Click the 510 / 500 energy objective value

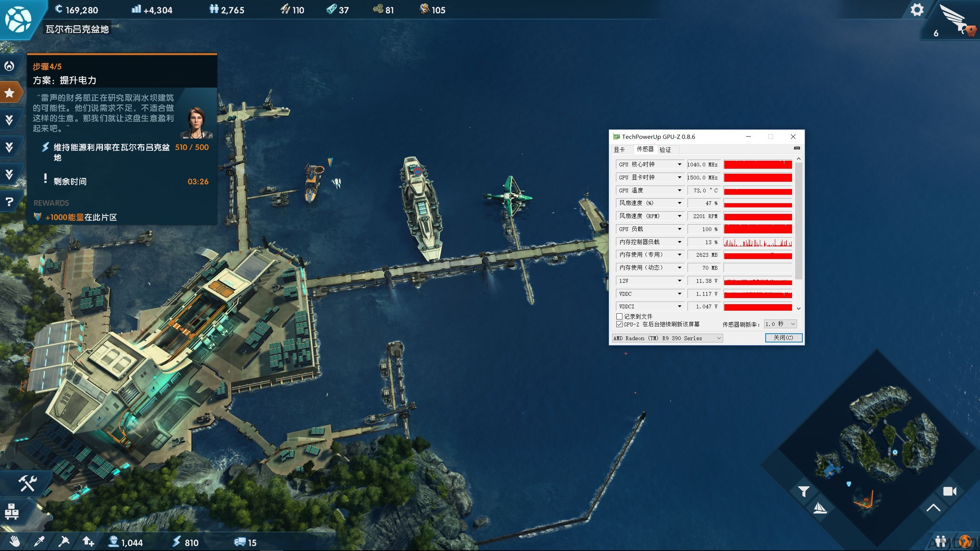click(x=192, y=147)
